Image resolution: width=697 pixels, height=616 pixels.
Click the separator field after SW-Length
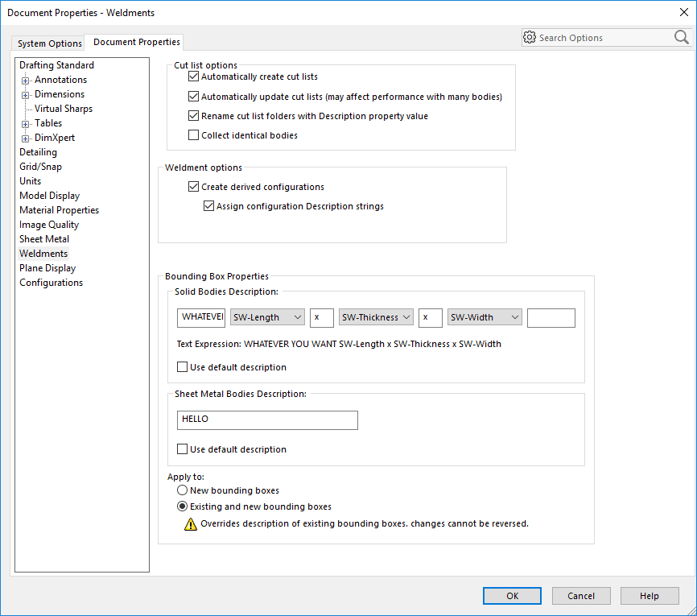coord(322,317)
